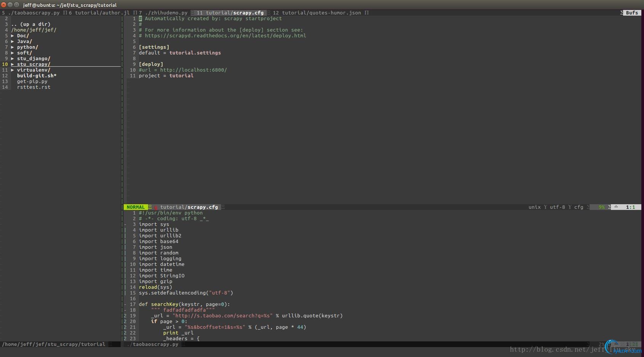Screen dimensions: 644x357
Task: Click the '_headers = {' line
Action: coord(181,339)
